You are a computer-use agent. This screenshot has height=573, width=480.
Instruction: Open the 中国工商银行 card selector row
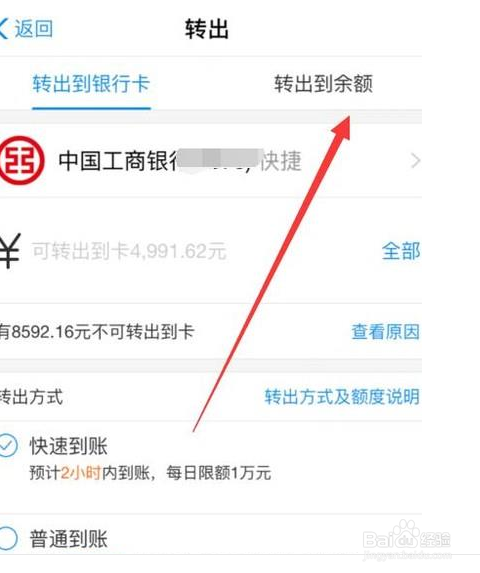point(211,161)
